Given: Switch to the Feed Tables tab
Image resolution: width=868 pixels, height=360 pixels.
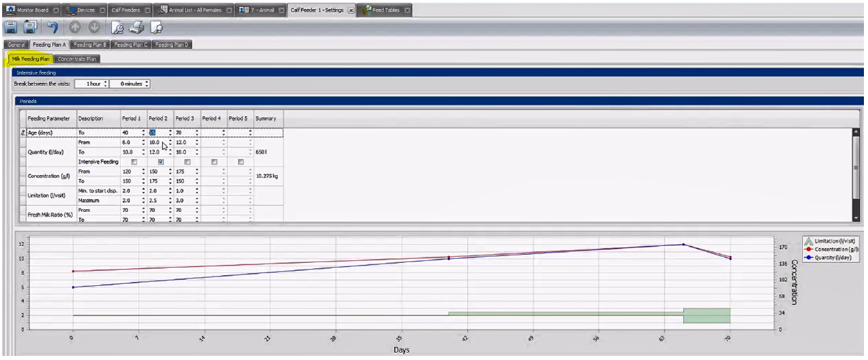Looking at the screenshot, I should click(x=387, y=10).
